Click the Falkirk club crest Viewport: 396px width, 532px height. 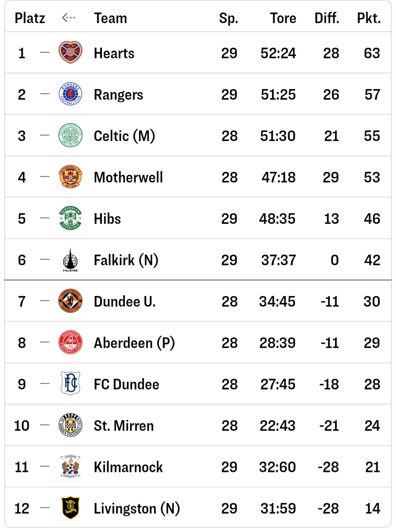pyautogui.click(x=70, y=260)
